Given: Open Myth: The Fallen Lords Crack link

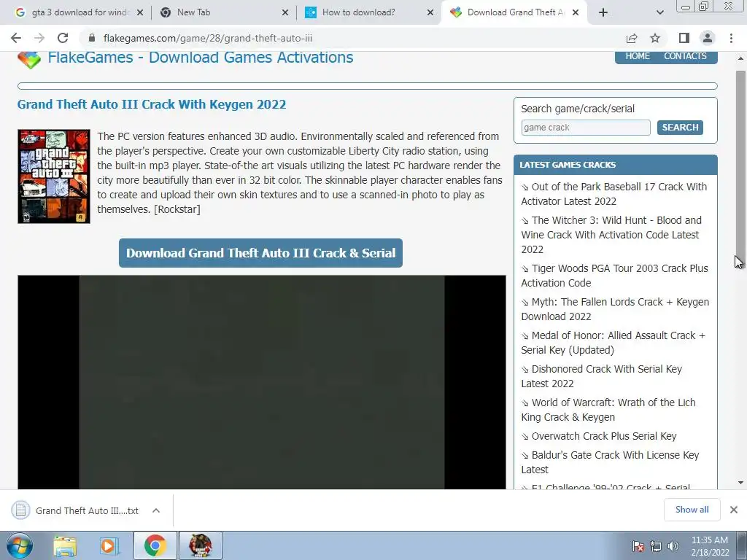Looking at the screenshot, I should pos(615,309).
